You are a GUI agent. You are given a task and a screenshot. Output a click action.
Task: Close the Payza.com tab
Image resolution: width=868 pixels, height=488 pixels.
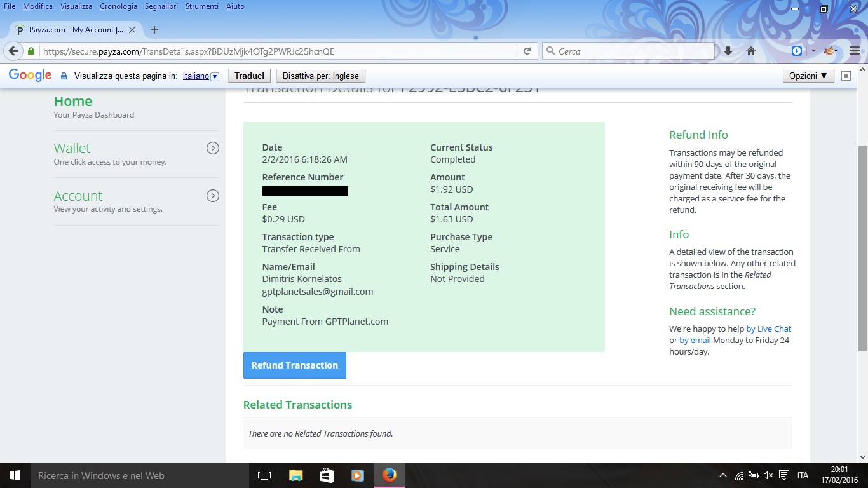[x=132, y=30]
